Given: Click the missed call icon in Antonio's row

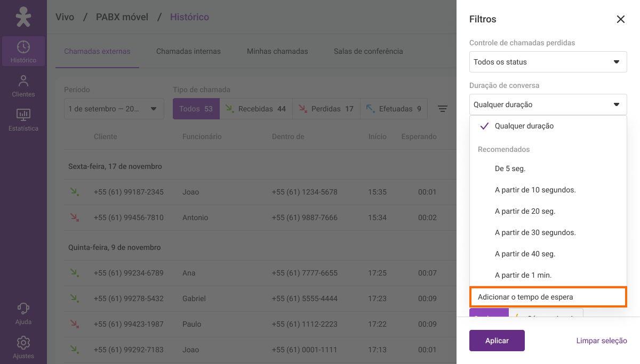Looking at the screenshot, I should pyautogui.click(x=74, y=217).
